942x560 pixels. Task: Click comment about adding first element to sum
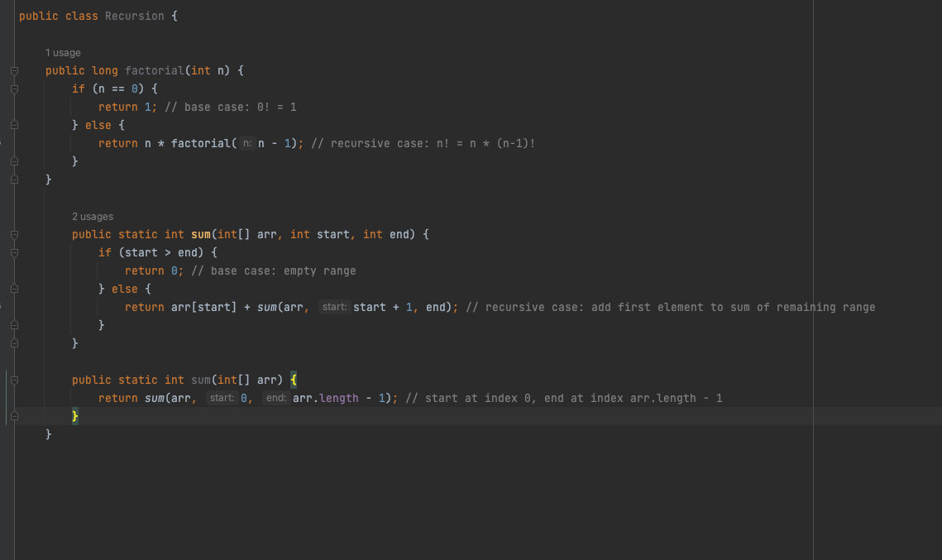pos(671,307)
